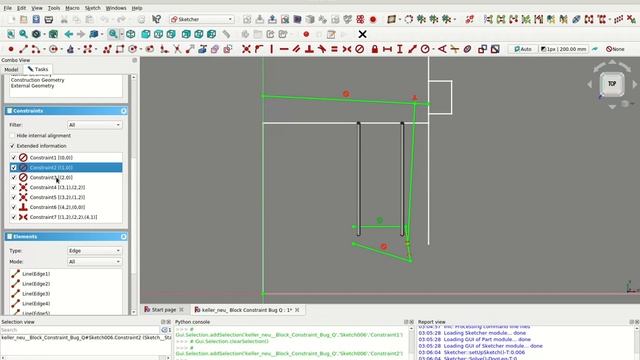Open the Windows menu
Image resolution: width=640 pixels, height=360 pixels.
point(116,8)
